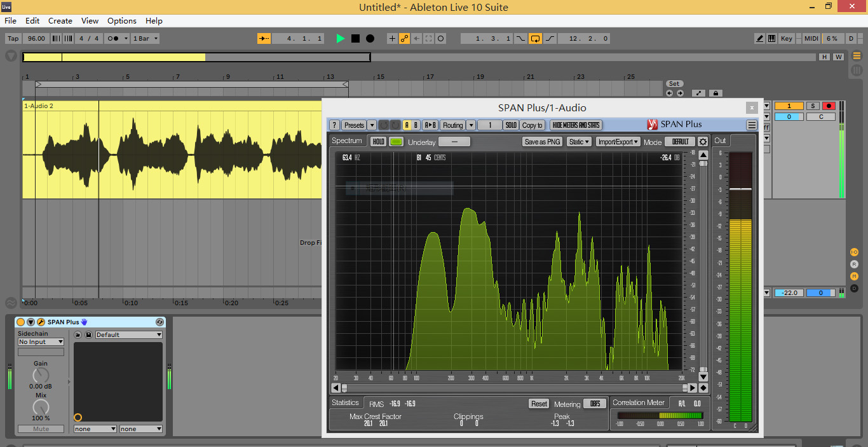868x447 pixels.
Task: Open the Sidechain No Input dropdown
Action: (x=41, y=342)
